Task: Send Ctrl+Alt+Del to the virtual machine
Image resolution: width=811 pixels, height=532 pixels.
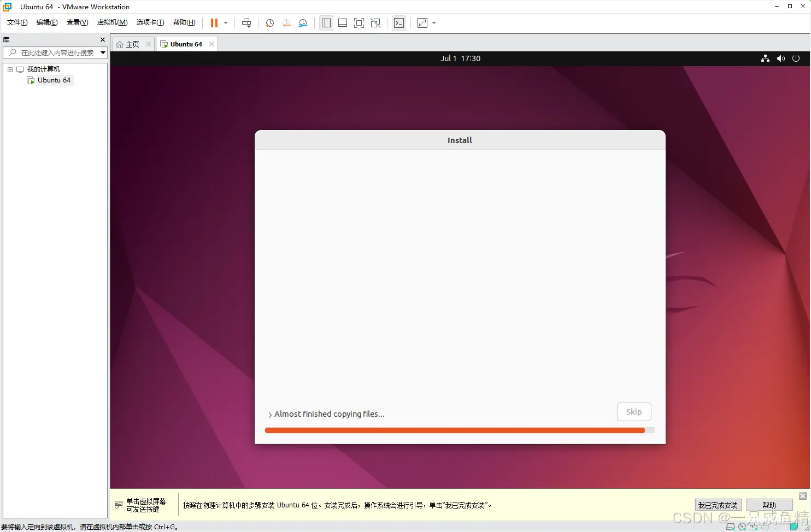Action: tap(246, 23)
